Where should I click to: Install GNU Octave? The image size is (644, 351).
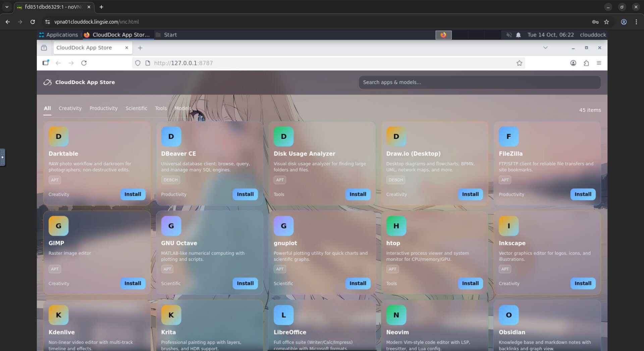pos(245,283)
